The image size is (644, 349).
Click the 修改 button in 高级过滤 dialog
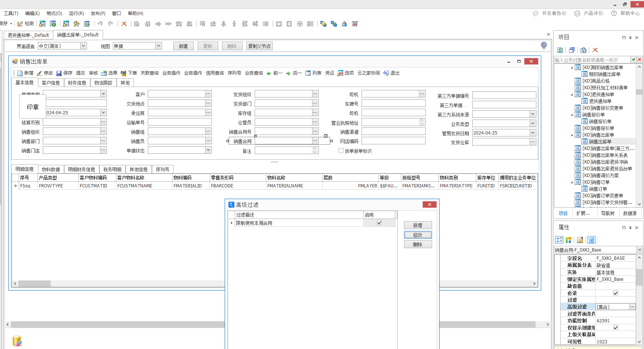pos(417,235)
